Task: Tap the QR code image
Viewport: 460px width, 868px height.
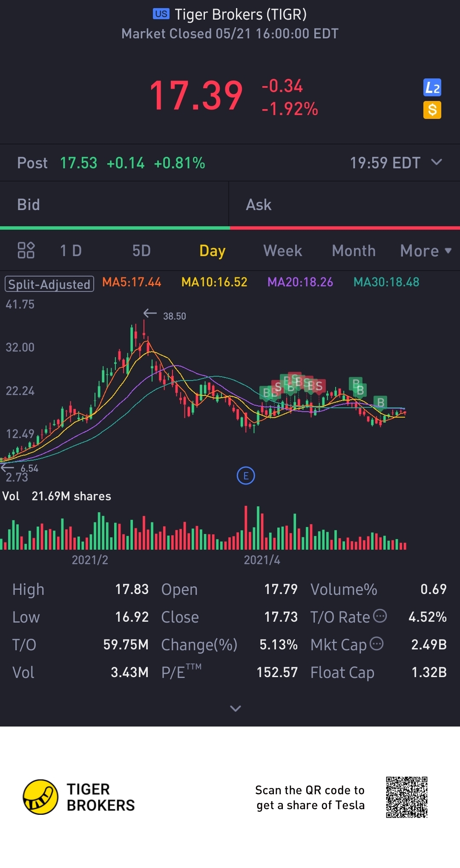Action: (x=407, y=797)
